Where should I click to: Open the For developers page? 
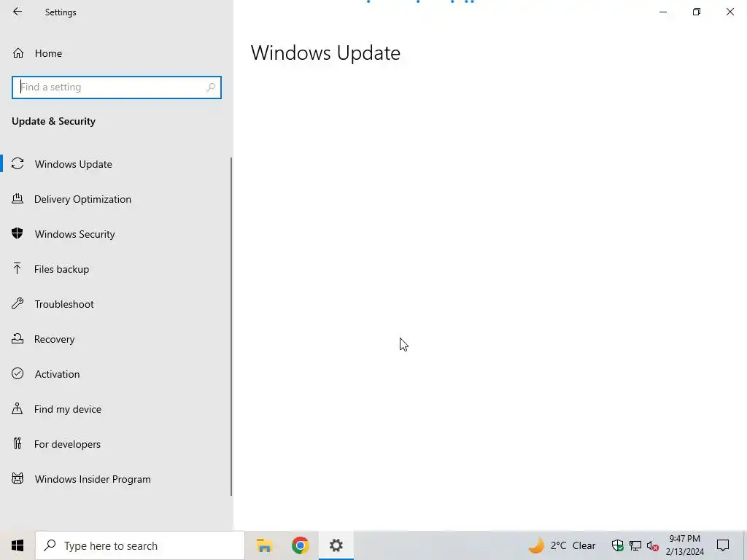point(116,444)
